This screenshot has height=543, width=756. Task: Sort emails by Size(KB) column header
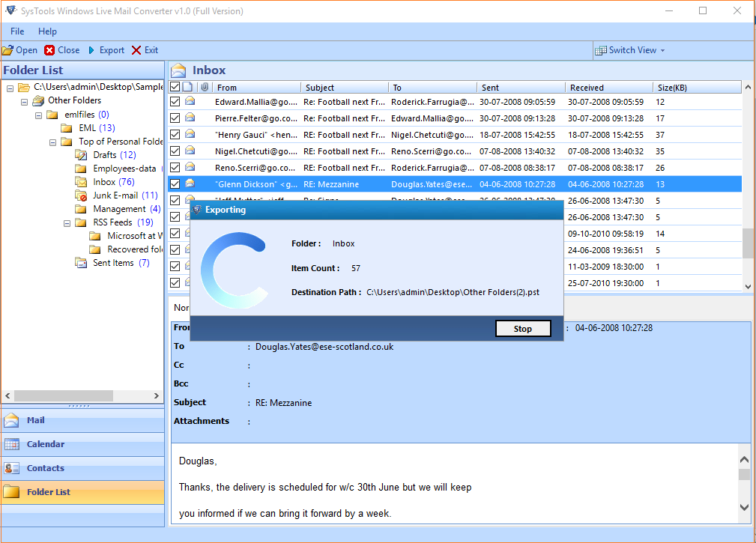click(x=698, y=87)
